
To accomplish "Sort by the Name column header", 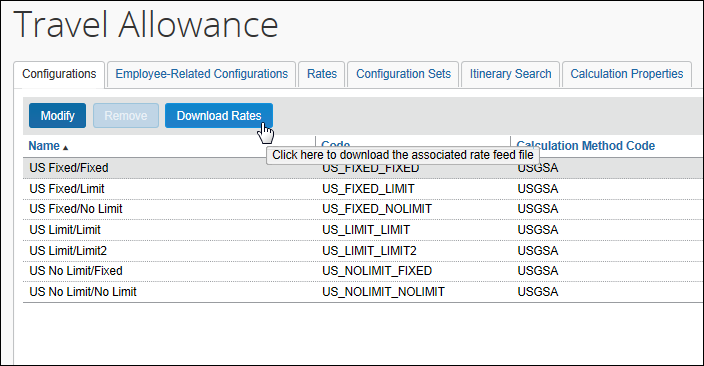I will tap(44, 146).
